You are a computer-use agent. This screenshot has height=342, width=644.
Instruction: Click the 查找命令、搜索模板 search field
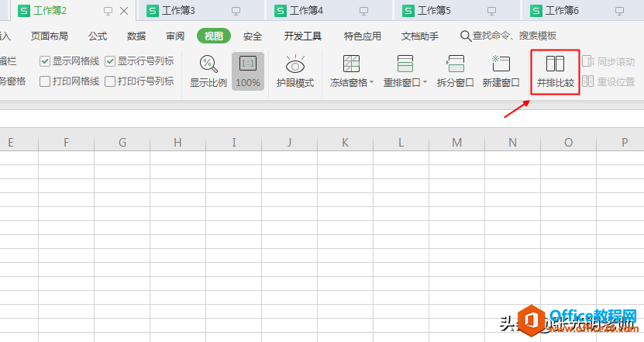(515, 36)
